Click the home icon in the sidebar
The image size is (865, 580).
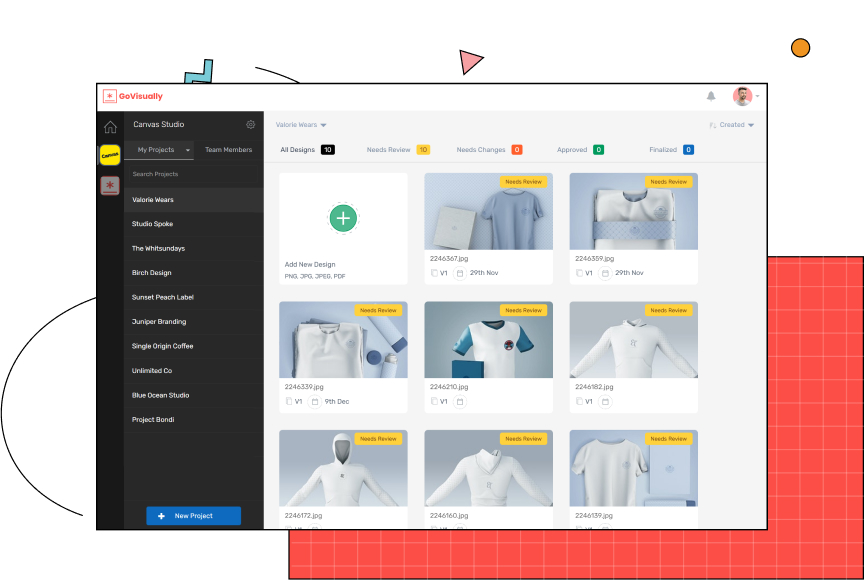[110, 127]
